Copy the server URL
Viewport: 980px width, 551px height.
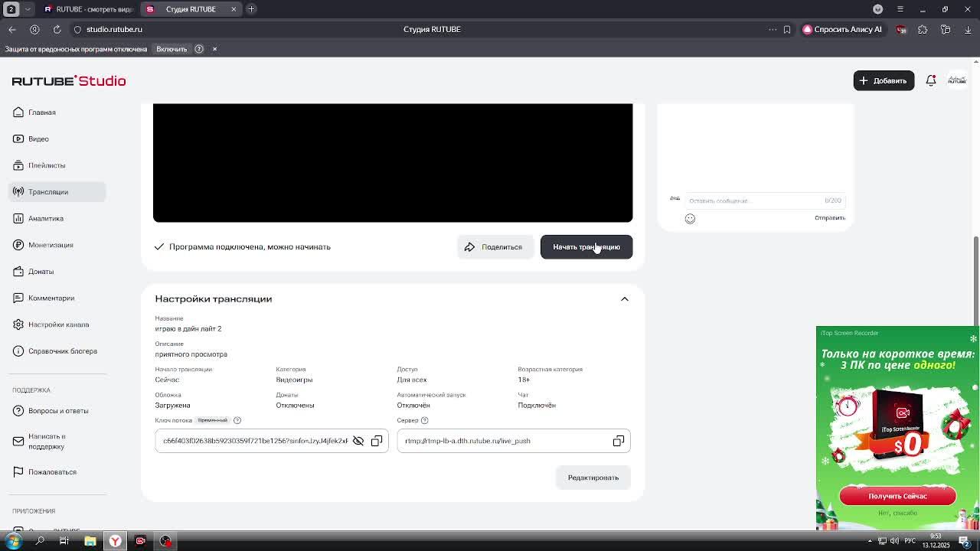pyautogui.click(x=619, y=441)
